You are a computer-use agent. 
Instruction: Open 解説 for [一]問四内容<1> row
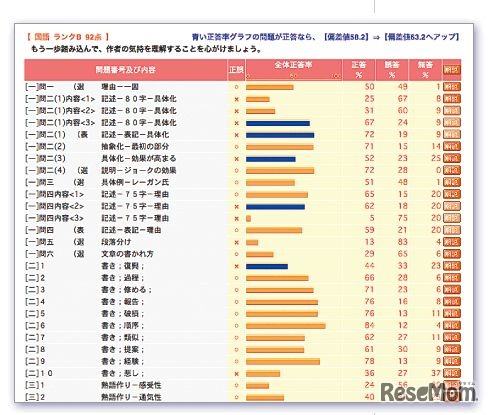click(x=452, y=194)
